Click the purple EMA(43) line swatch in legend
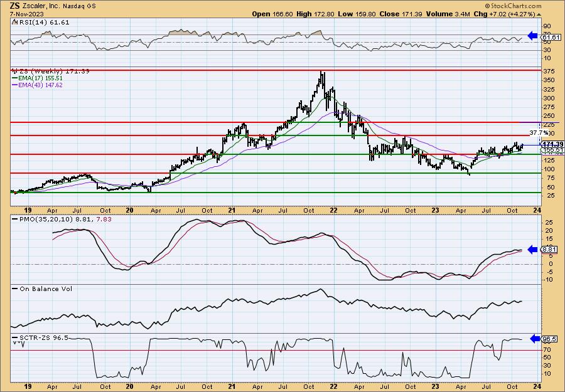Screen dimensions: 565x392 [x=15, y=85]
